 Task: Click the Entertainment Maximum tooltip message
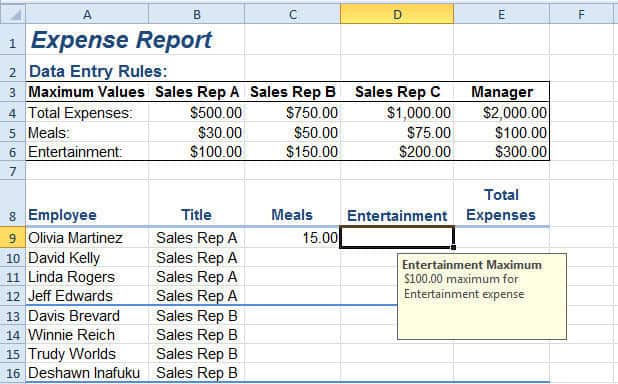(x=482, y=296)
